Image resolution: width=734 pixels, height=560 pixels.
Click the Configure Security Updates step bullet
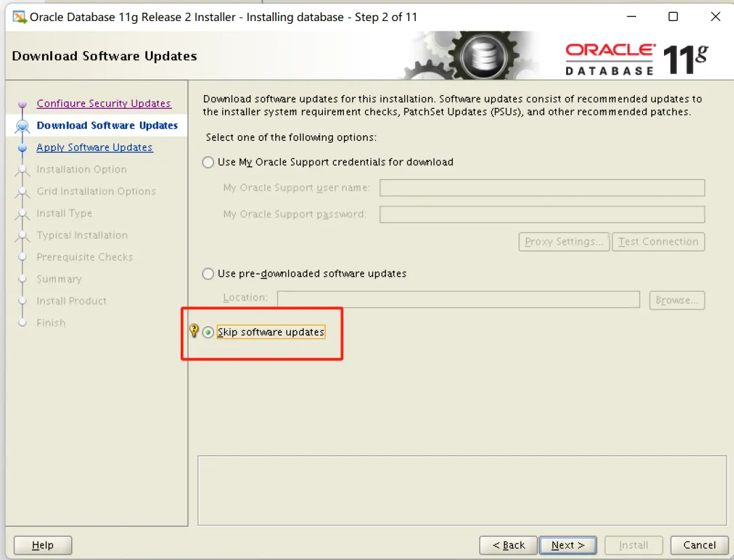(22, 104)
